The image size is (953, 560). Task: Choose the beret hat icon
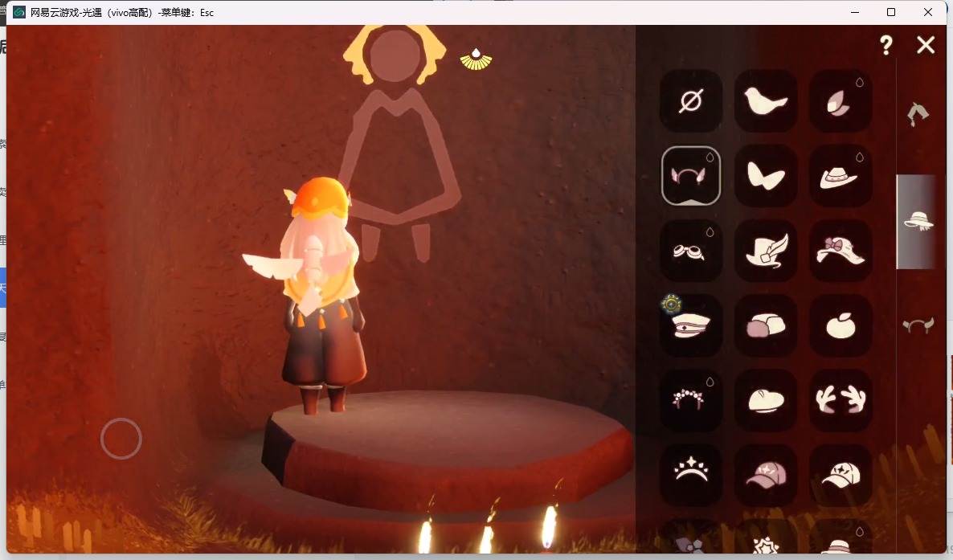point(766,400)
